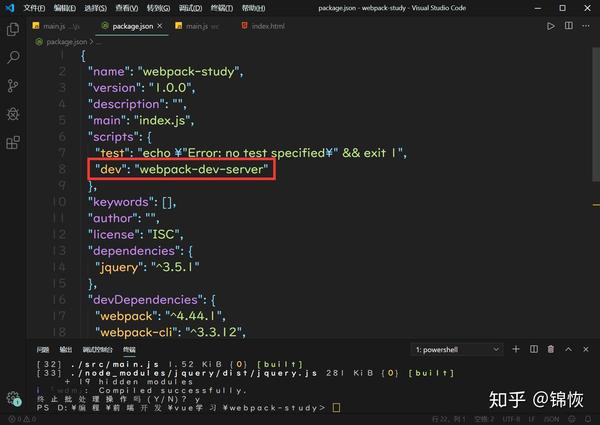Split the editor to the right
This screenshot has width=600, height=425.
pyautogui.click(x=569, y=26)
